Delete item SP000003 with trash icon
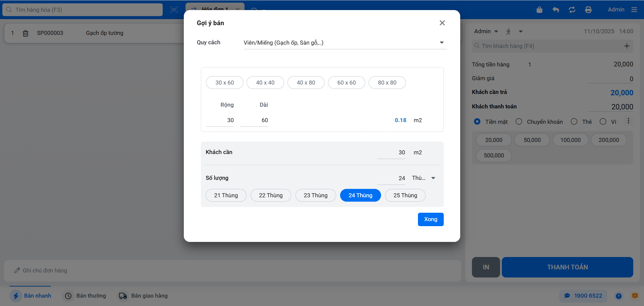Image resolution: width=644 pixels, height=306 pixels. 25,33
